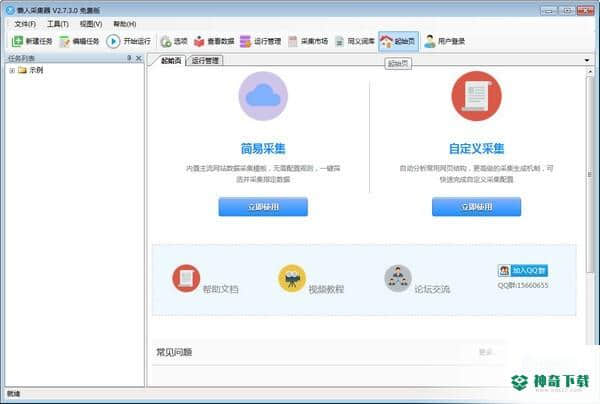Viewport: 600px width, 404px height.
Task: Close the 任务列表 panel
Action: (139, 58)
